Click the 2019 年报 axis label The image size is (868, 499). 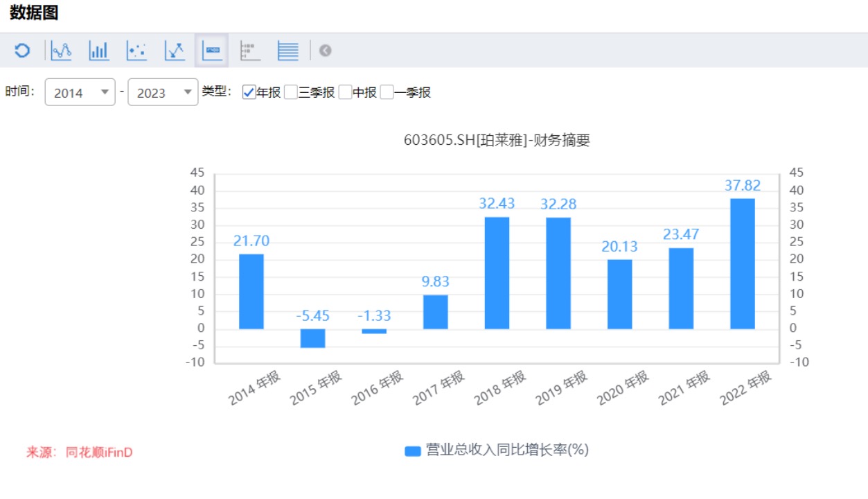click(561, 388)
